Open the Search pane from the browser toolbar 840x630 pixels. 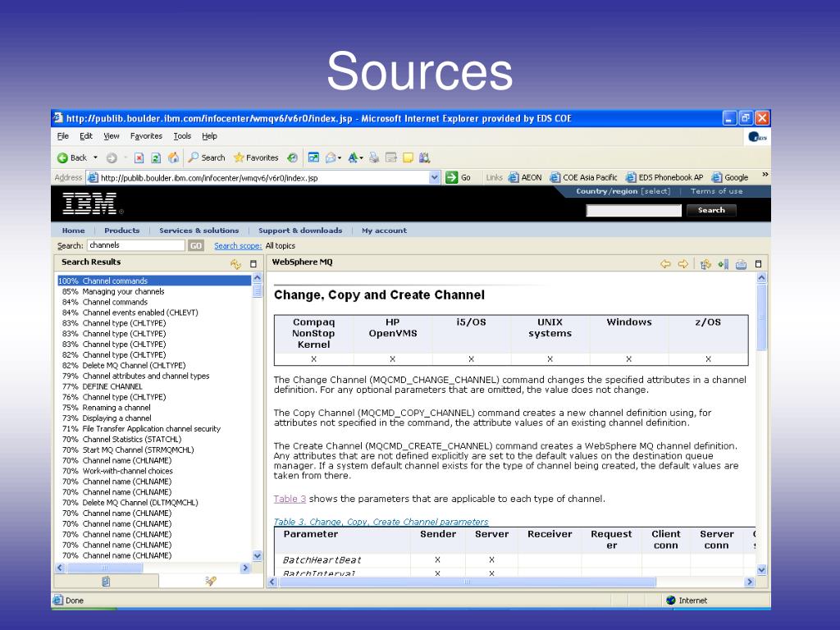coord(206,158)
